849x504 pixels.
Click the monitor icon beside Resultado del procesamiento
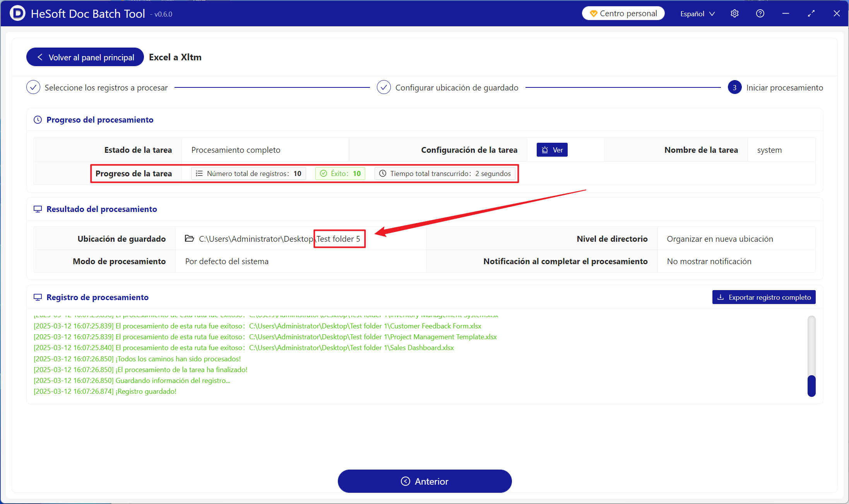click(x=38, y=209)
